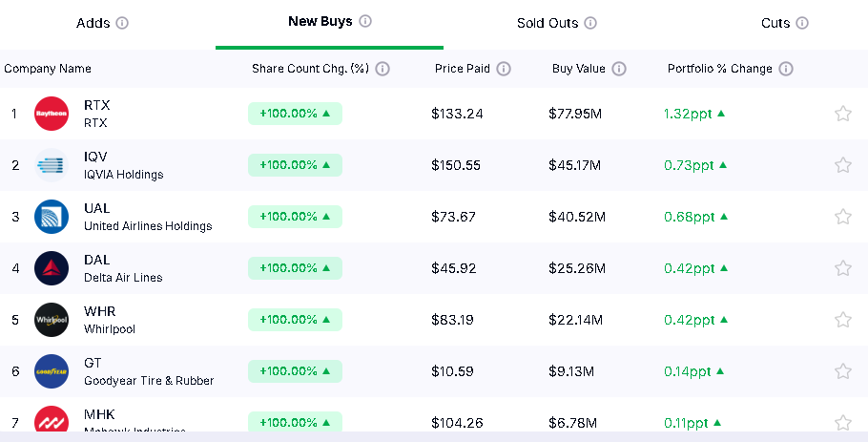The width and height of the screenshot is (868, 442).
Task: Click the Price Paid info icon
Action: [x=504, y=69]
